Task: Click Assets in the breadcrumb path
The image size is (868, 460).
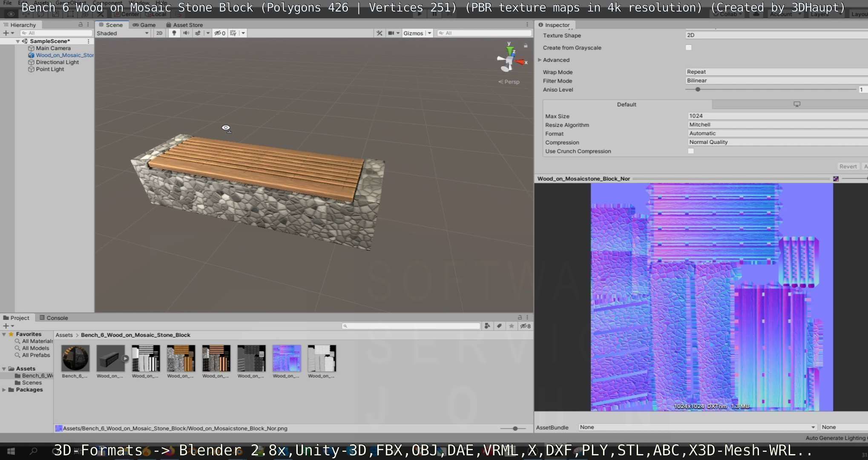Action: (x=64, y=335)
